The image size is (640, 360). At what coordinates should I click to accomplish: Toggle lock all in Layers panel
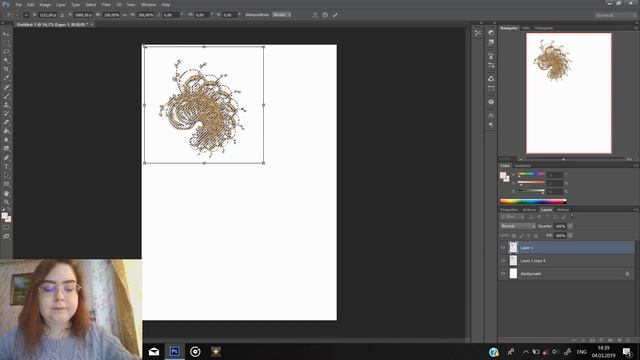coord(536,236)
